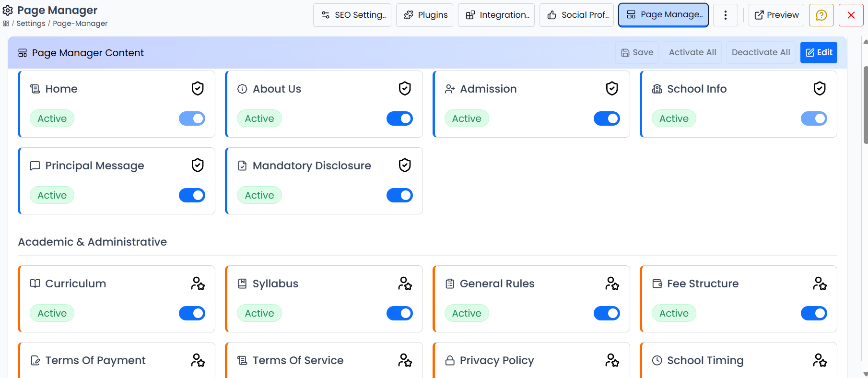868x378 pixels.
Task: Click the blue Edit button
Action: [819, 52]
